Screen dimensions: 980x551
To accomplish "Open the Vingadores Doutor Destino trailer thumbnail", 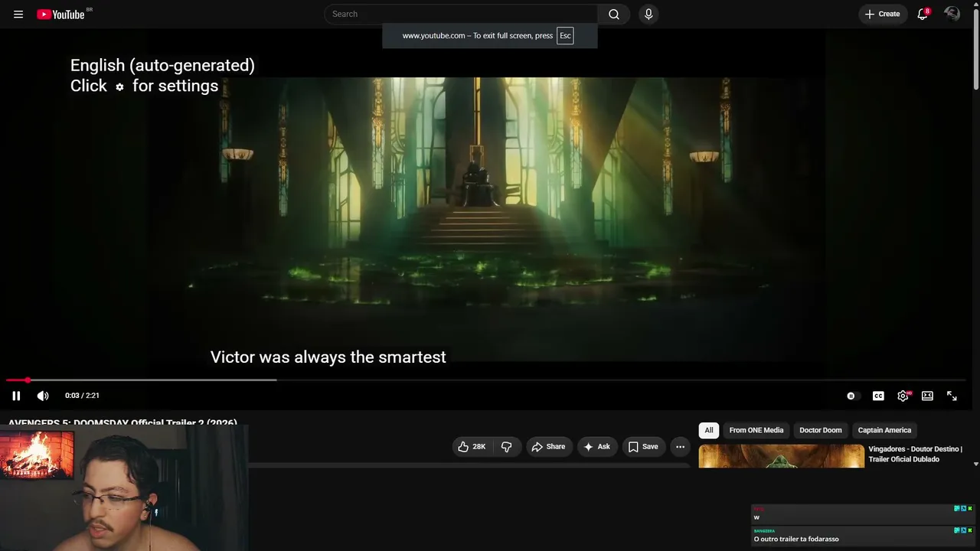I will pyautogui.click(x=781, y=455).
